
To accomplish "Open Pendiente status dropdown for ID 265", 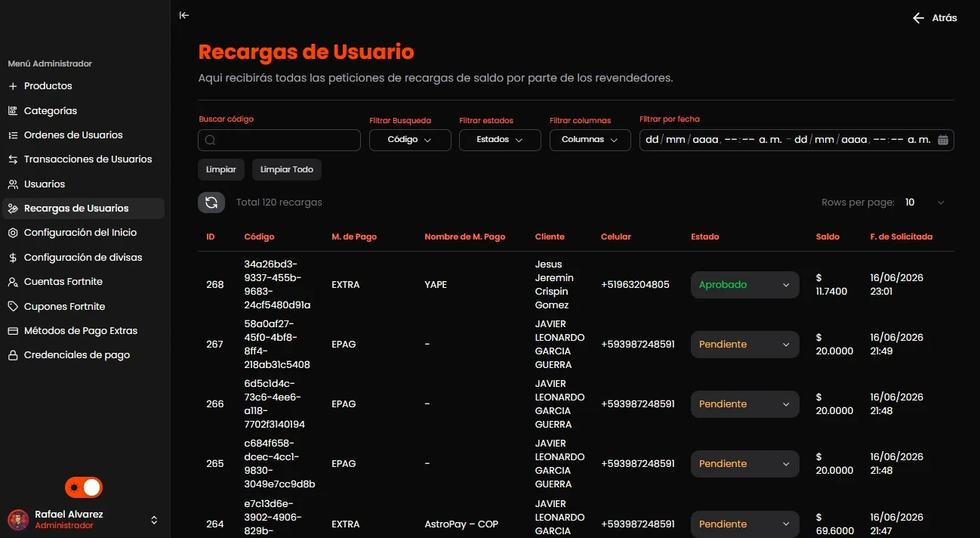I will tap(744, 464).
